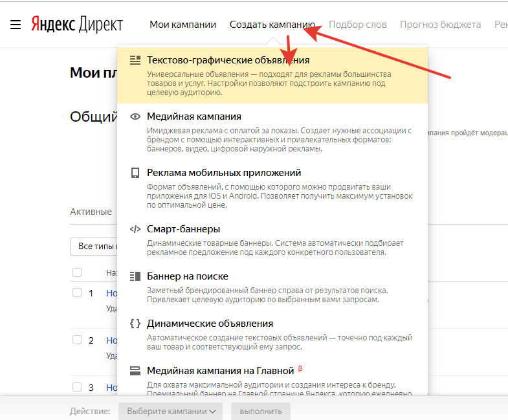Screen dimensions: 508x420
Task: Click Создать кампанию in top navigation
Action: (x=272, y=25)
